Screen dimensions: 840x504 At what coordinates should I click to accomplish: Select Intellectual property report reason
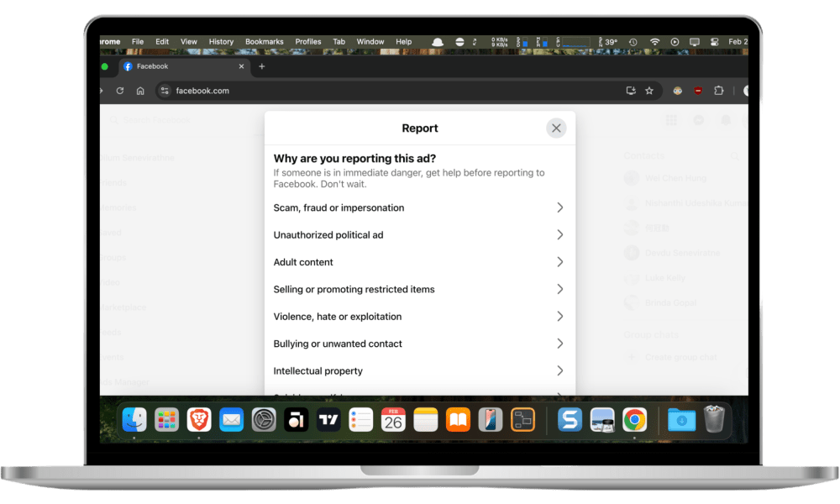(x=419, y=371)
